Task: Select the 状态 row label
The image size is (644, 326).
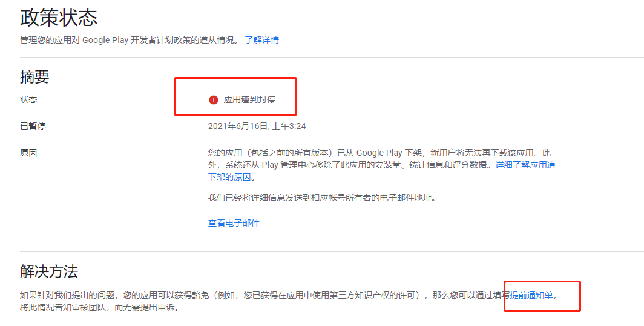Action: [x=28, y=99]
